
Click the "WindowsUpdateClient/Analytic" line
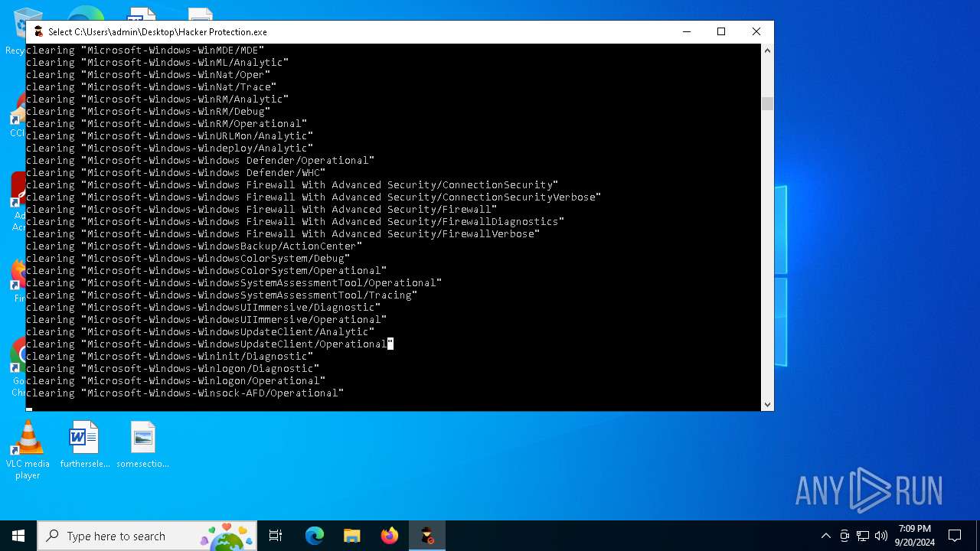(201, 332)
